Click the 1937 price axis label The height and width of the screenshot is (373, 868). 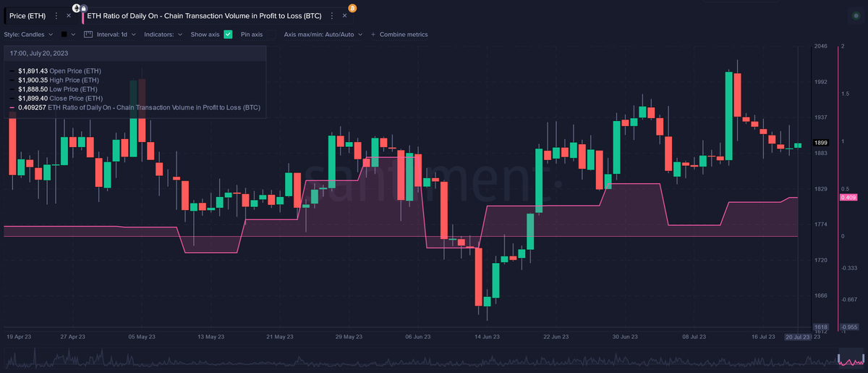[x=820, y=117]
